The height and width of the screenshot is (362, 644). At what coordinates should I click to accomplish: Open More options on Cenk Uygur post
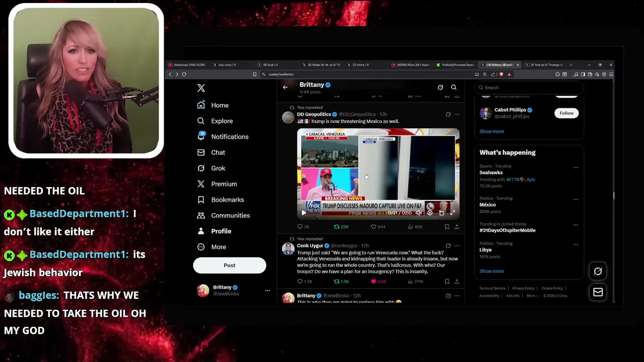click(x=457, y=246)
